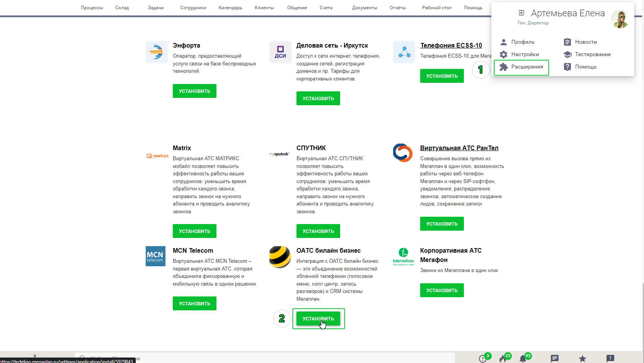Click the Корпоративная АТС Мегафон title

coord(451,255)
